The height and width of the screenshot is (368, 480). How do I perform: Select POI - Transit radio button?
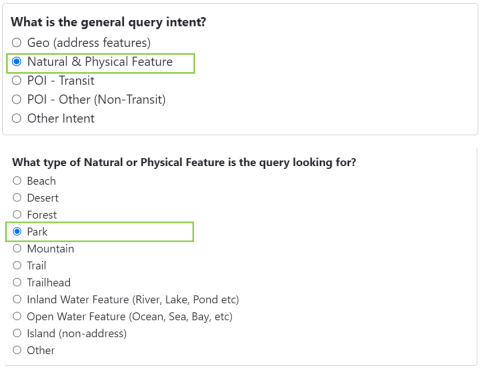[17, 81]
